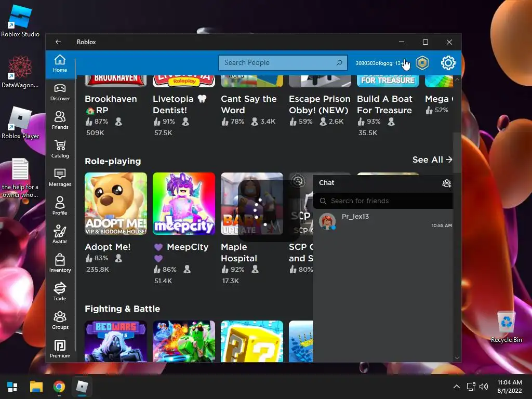Open the yellow lucky block game thumbnail
Viewport: 532px width, 399px height.
point(252,341)
